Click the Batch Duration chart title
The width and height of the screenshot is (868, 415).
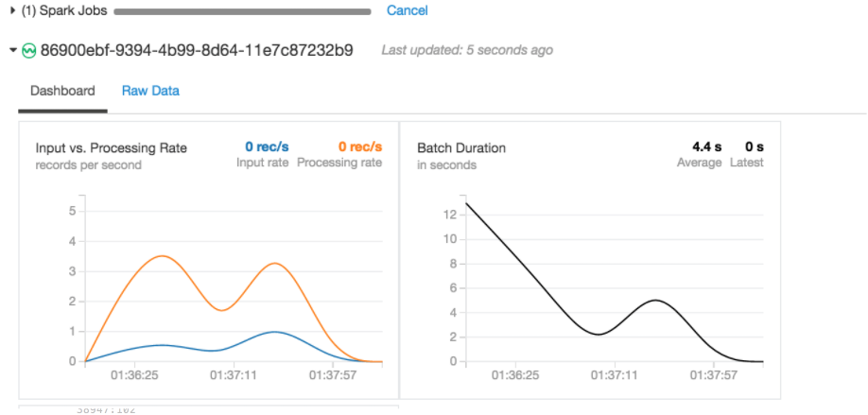(x=461, y=148)
